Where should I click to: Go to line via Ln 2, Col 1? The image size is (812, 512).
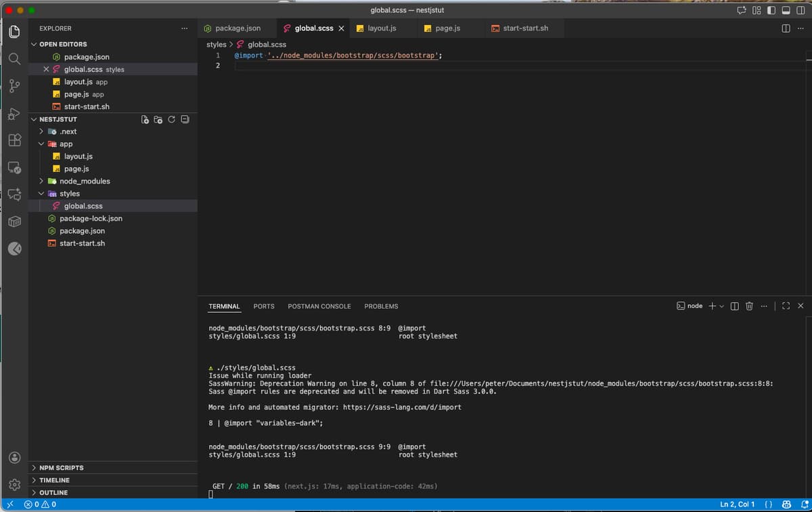738,505
